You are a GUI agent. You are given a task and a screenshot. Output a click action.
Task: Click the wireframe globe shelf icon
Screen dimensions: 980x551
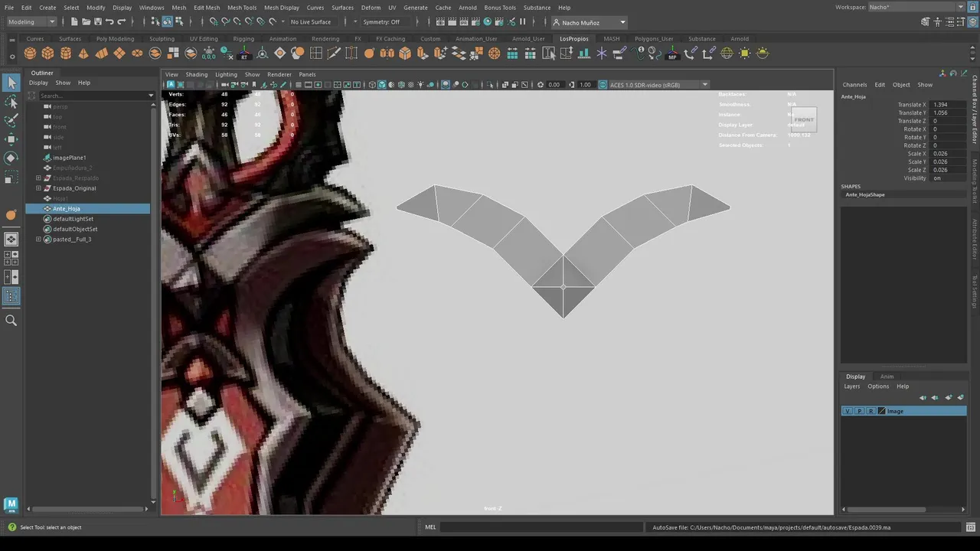727,53
